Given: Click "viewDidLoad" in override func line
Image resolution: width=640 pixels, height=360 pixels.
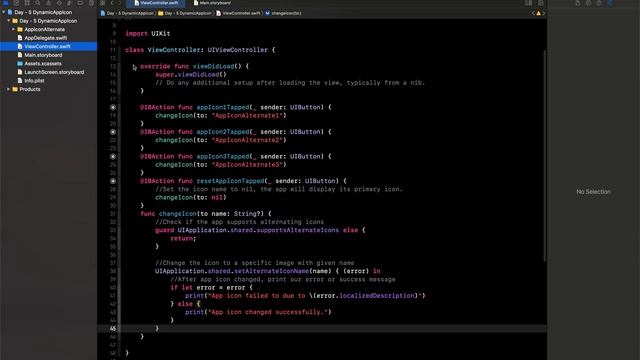Looking at the screenshot, I should tap(213, 66).
